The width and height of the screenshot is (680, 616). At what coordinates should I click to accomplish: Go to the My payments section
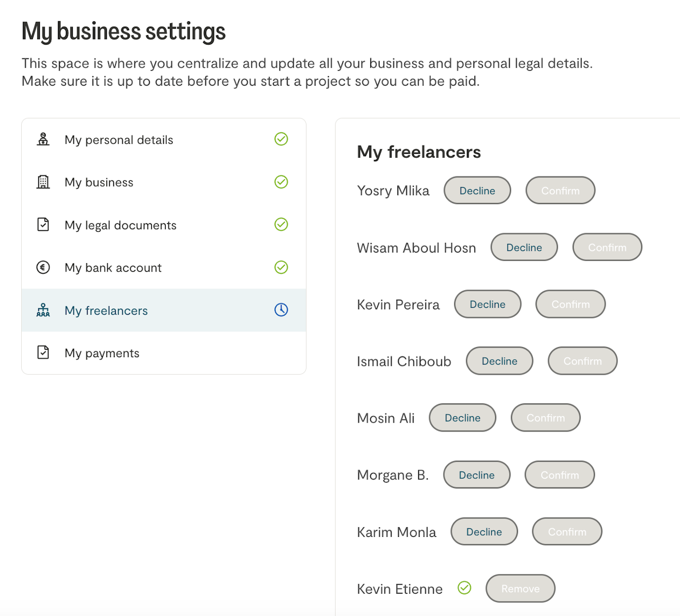pos(102,353)
